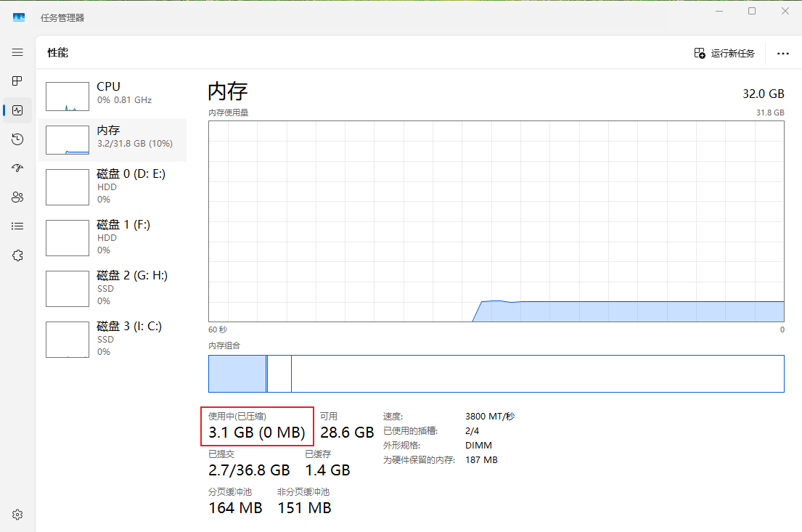Screen dimensions: 802x532
Task: Open the More options ellipsis menu
Action: click(x=782, y=53)
